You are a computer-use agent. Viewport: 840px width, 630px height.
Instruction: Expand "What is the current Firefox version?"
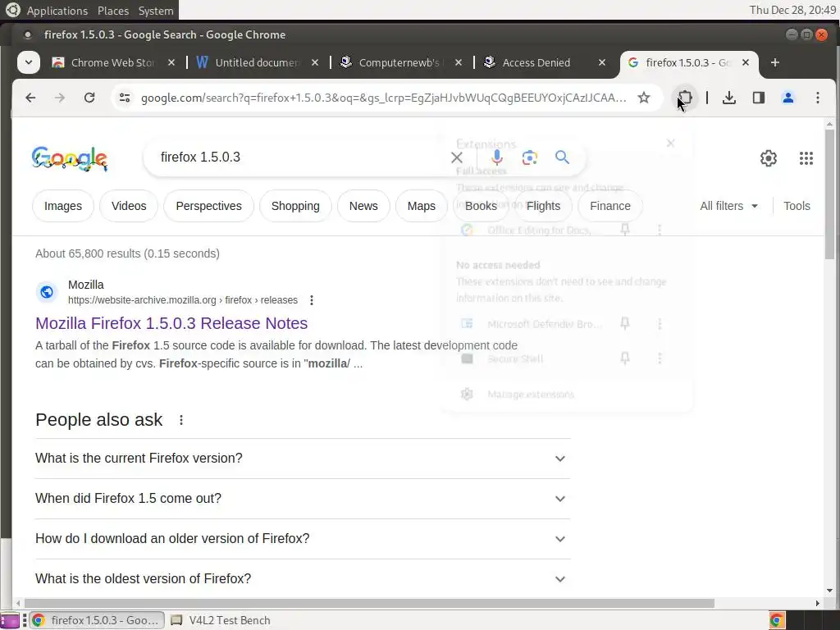(303, 459)
